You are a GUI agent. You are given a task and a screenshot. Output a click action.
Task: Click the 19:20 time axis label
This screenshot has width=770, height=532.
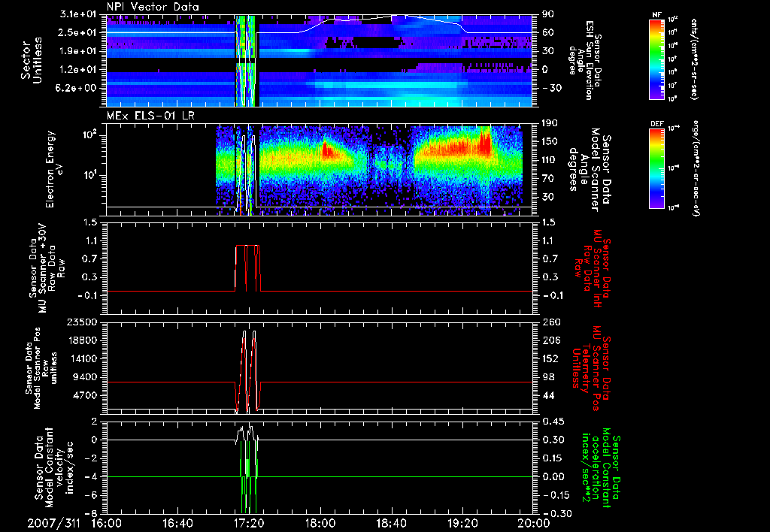[x=462, y=523]
